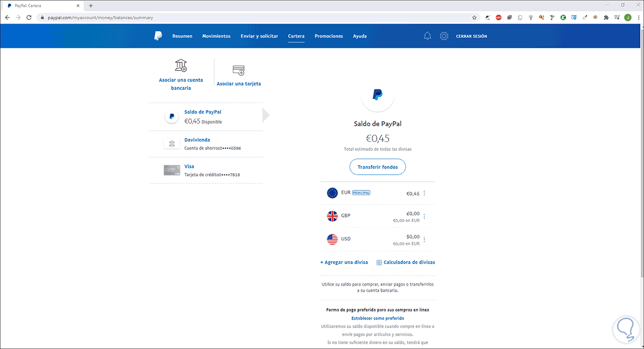Click Transferir fondos button

pyautogui.click(x=378, y=167)
